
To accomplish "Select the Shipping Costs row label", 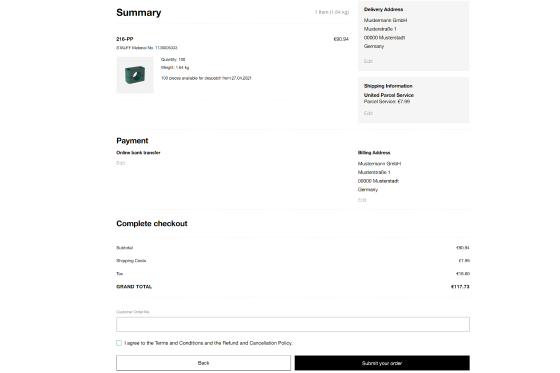I will pyautogui.click(x=131, y=260).
